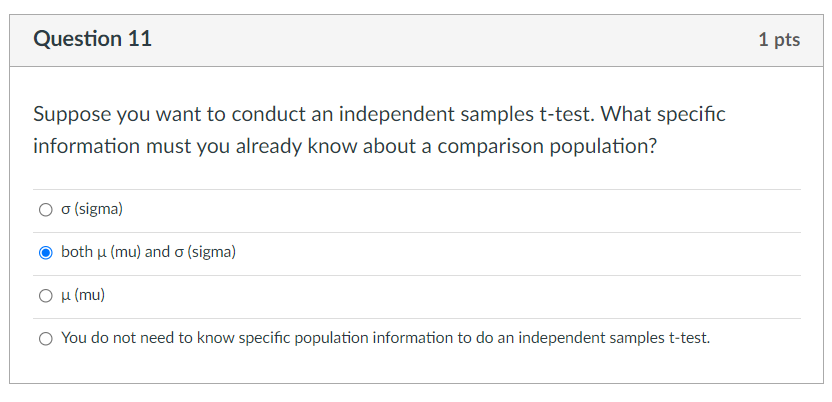This screenshot has width=832, height=402.
Task: Click the gray header bar between title and points
Action: click(450, 40)
